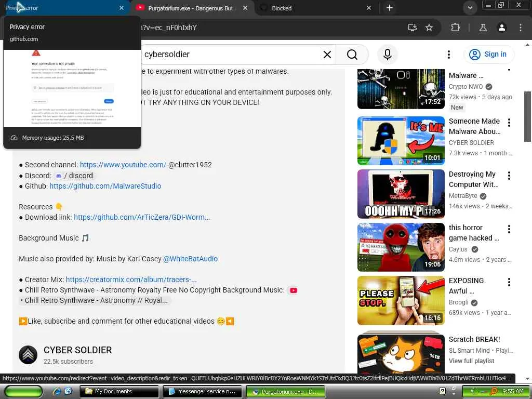Open options for 'this horror game hacked' video

509,229
